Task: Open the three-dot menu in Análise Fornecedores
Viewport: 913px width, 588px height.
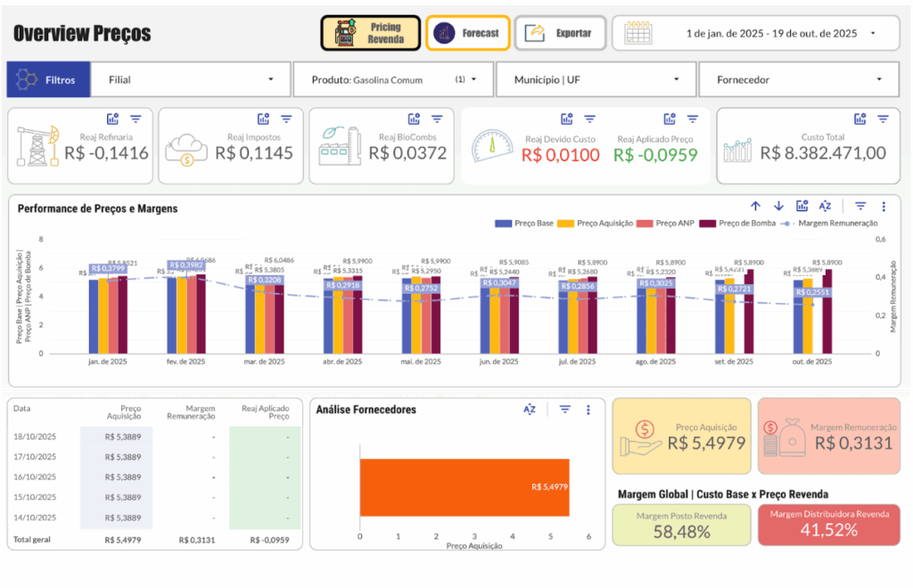Action: [x=588, y=410]
